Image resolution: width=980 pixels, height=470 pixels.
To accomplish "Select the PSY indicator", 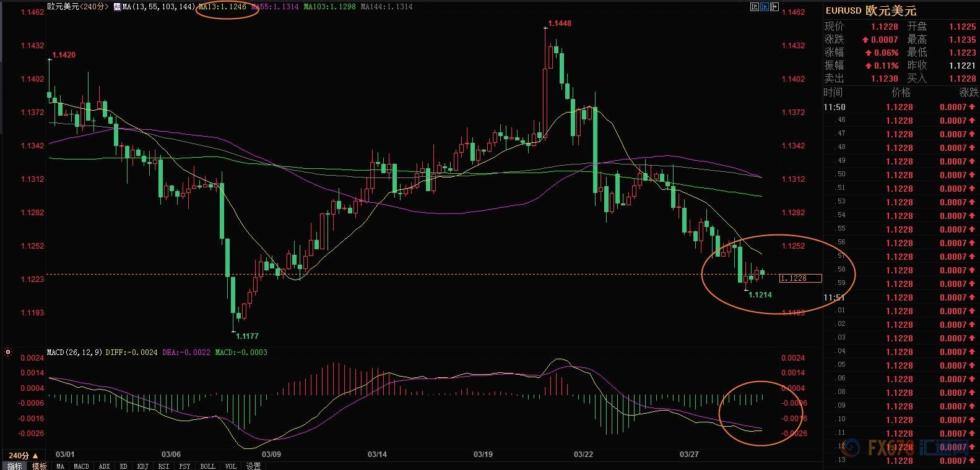I will pyautogui.click(x=184, y=466).
